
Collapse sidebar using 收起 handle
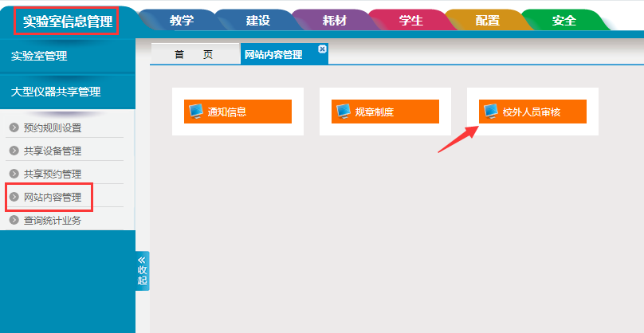142,271
